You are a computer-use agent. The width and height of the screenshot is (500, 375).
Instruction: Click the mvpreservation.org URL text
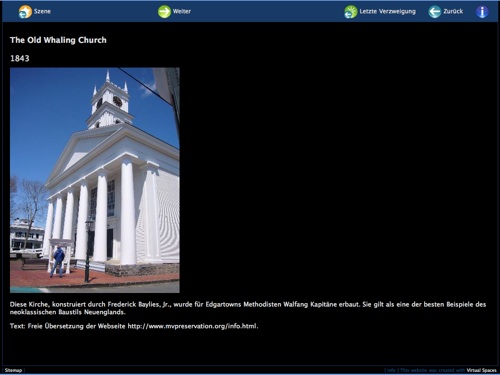tap(193, 326)
